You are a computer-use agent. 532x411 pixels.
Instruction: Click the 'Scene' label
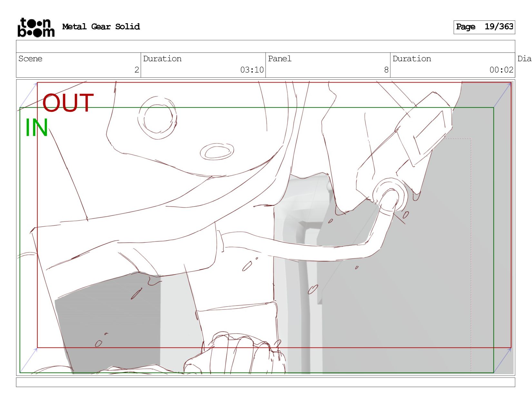pyautogui.click(x=30, y=59)
